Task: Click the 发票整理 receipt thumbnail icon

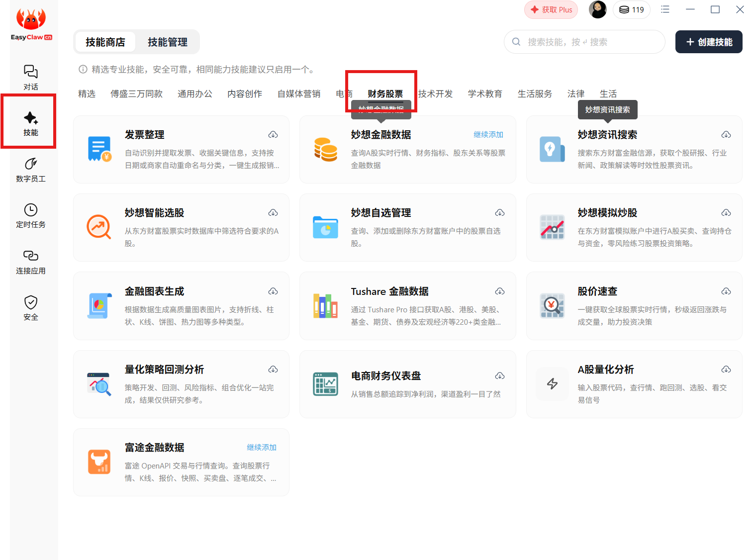Action: coord(99,149)
